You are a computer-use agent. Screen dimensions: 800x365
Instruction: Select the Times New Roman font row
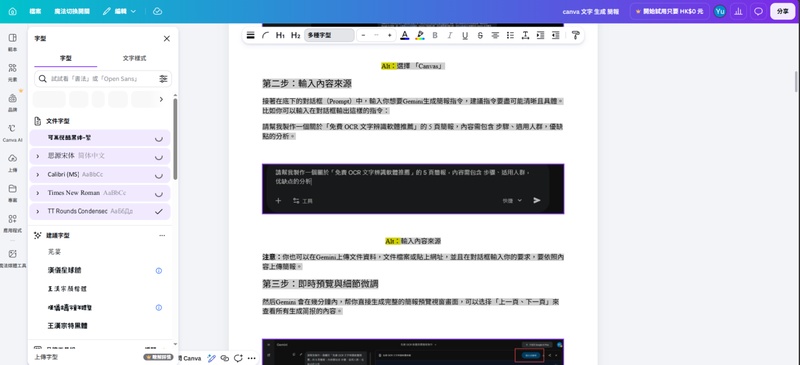coord(100,193)
